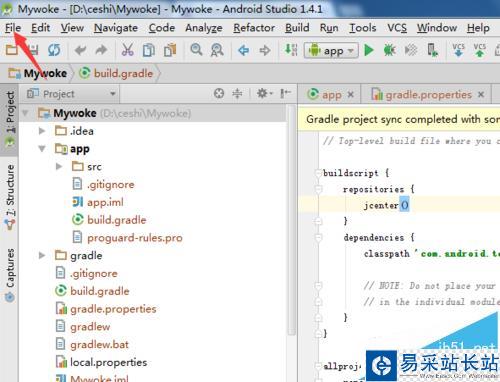Click the Attach debugger to process icon
Image resolution: width=500 pixels, height=382 pixels.
[x=432, y=50]
